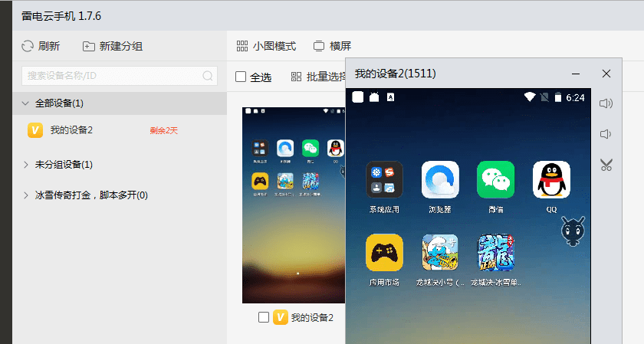Image resolution: width=644 pixels, height=344 pixels.
Task: Lower volume with the lower speaker icon
Action: click(606, 134)
